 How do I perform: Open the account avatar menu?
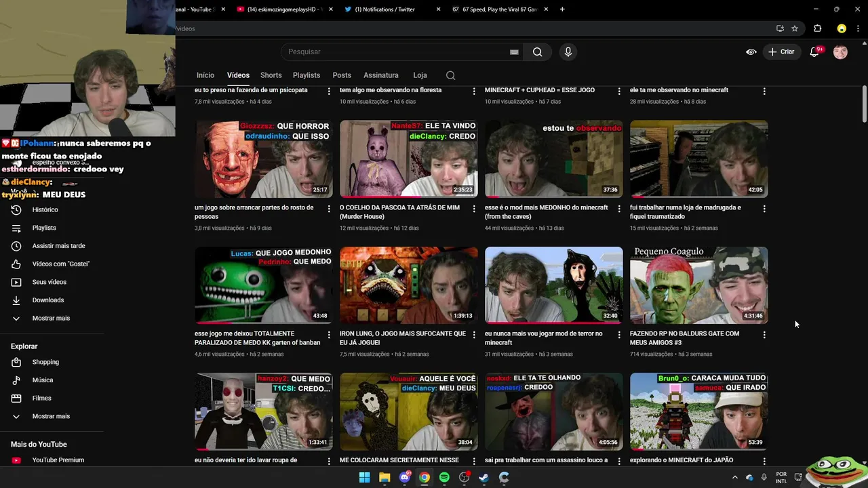click(x=840, y=52)
